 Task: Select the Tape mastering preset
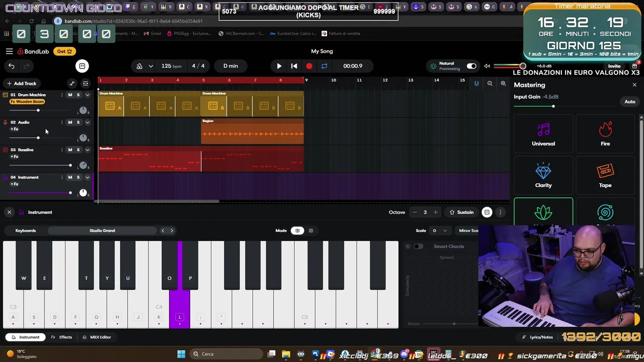tap(605, 176)
